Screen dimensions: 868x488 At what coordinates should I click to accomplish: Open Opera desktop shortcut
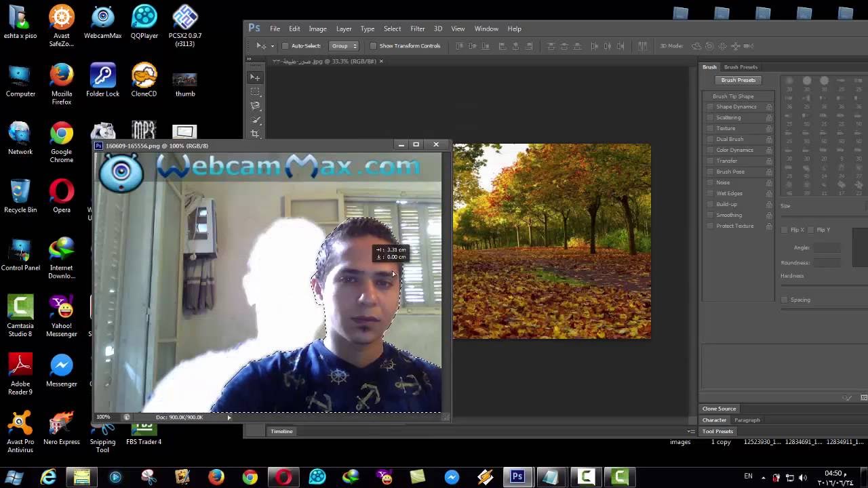61,197
